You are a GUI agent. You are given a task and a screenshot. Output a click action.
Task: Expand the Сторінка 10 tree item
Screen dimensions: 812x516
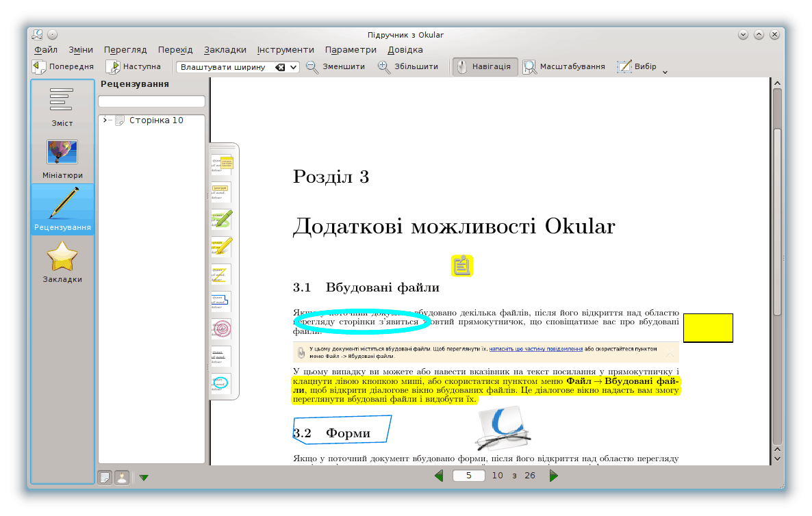pyautogui.click(x=105, y=120)
